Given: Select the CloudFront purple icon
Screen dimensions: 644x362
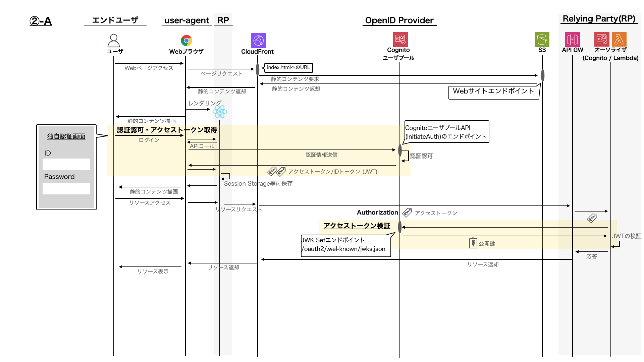Looking at the screenshot, I should pos(258,41).
